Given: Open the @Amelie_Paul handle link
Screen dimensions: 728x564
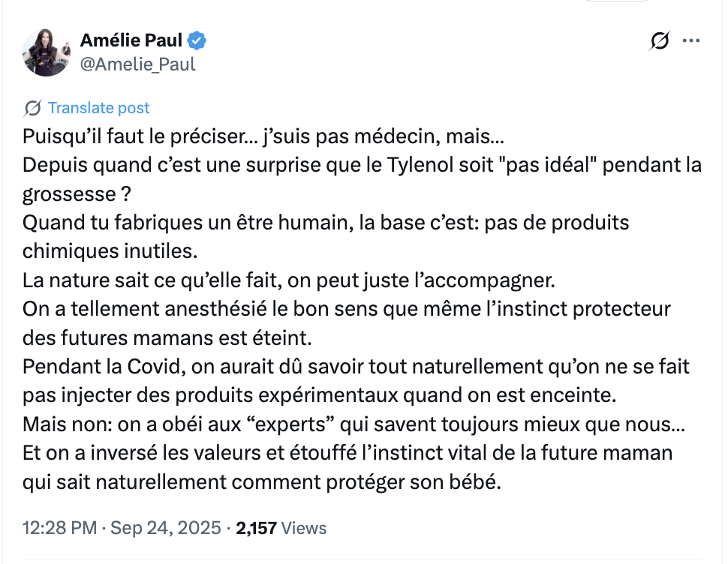Looking at the screenshot, I should (138, 64).
